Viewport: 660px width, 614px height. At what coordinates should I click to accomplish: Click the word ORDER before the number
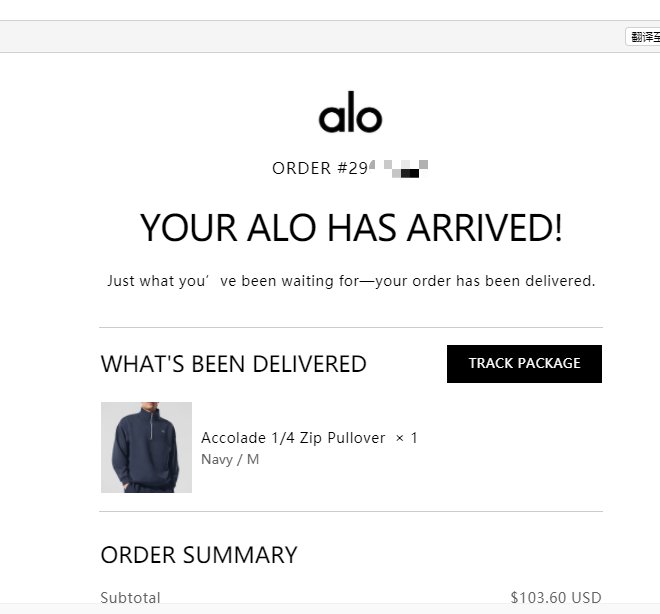(301, 168)
